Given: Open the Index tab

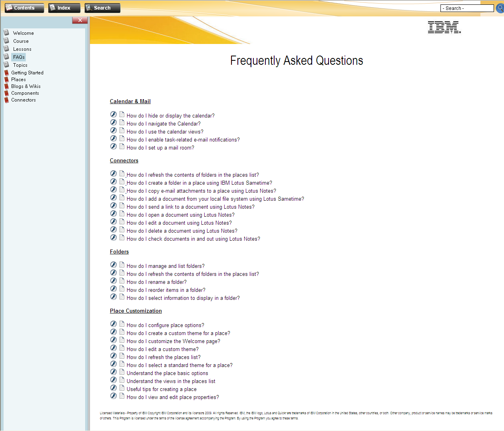Looking at the screenshot, I should tap(64, 8).
